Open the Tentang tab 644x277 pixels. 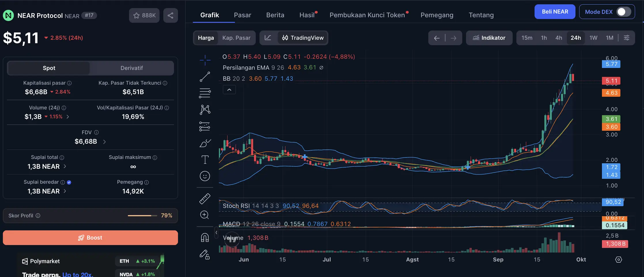coord(481,15)
